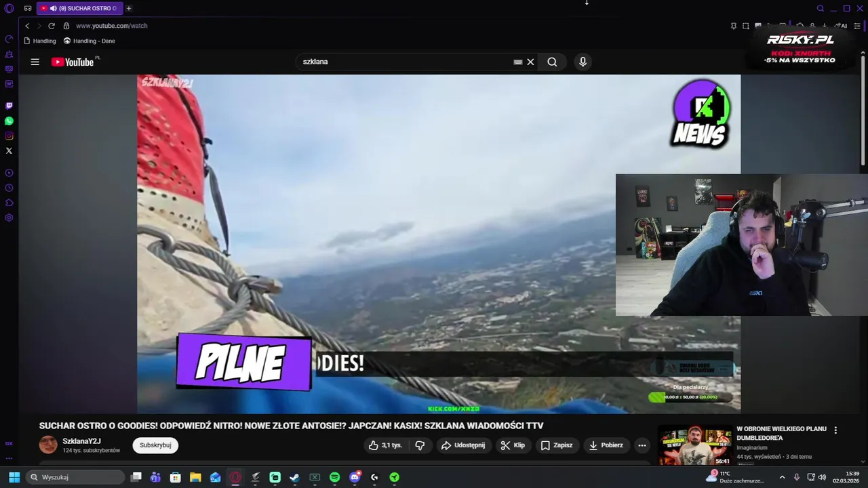Open on-screen keyboard in search box
Viewport: 868px width, 488px height.
point(518,62)
